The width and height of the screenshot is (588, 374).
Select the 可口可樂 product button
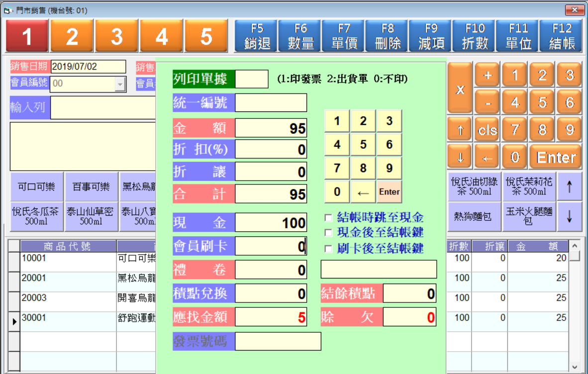pos(36,187)
